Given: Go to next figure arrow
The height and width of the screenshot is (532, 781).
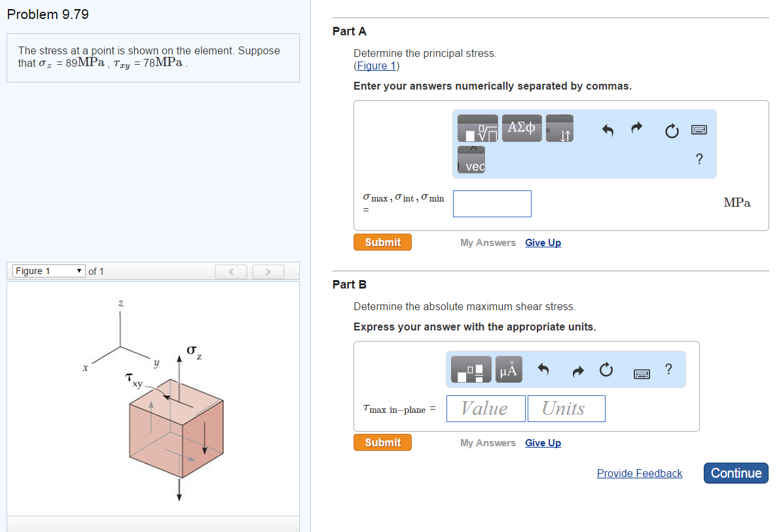Looking at the screenshot, I should pos(268,272).
